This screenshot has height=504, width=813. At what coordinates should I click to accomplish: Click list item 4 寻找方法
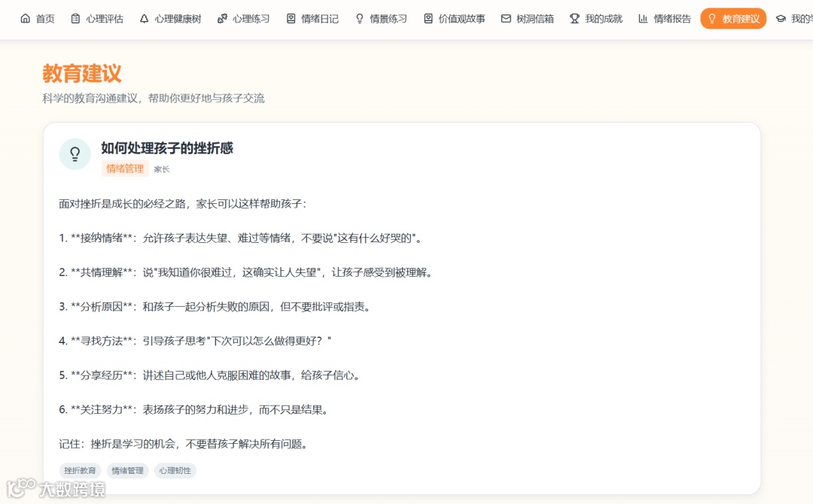(195, 340)
